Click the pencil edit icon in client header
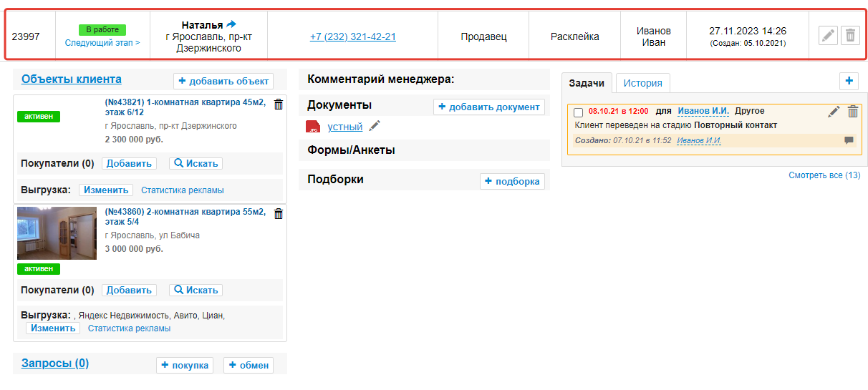 tap(828, 36)
